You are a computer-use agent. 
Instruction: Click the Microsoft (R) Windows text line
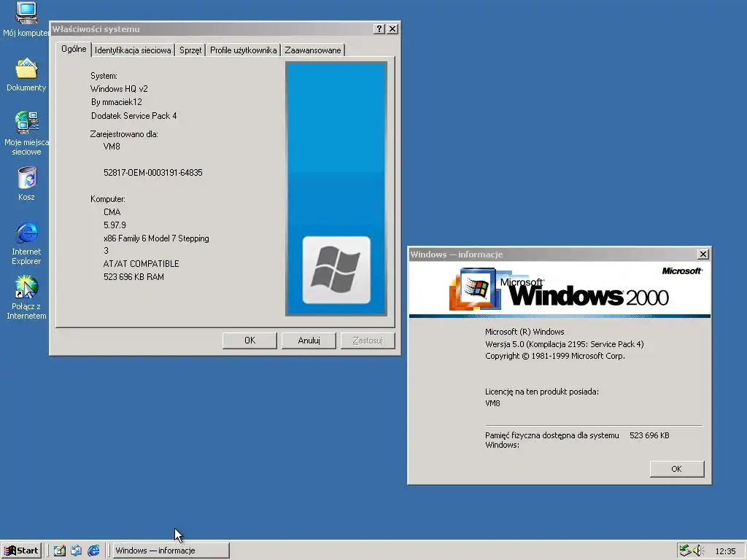pos(525,332)
